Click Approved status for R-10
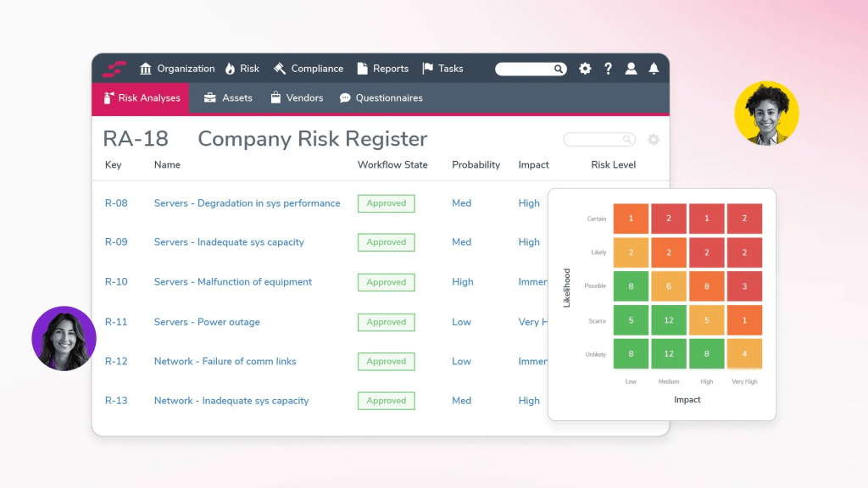This screenshot has width=868, height=488. pos(387,282)
